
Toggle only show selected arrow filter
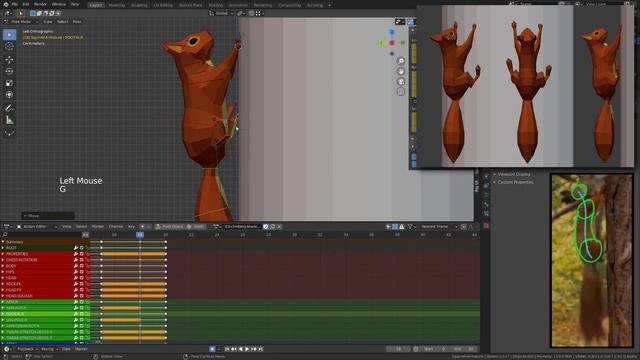tap(388, 227)
